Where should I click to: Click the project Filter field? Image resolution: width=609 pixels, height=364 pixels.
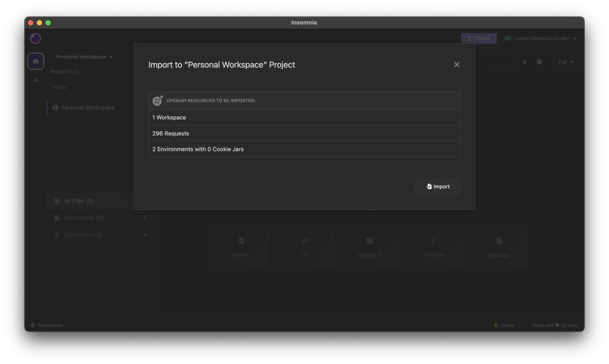(x=92, y=88)
